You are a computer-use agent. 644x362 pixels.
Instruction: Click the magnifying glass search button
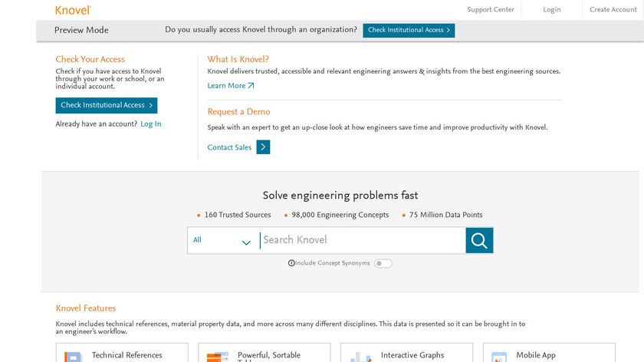coord(479,241)
